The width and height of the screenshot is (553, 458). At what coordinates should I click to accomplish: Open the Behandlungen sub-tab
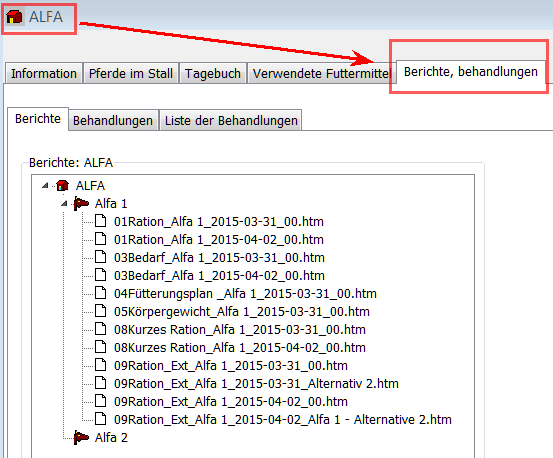(113, 121)
